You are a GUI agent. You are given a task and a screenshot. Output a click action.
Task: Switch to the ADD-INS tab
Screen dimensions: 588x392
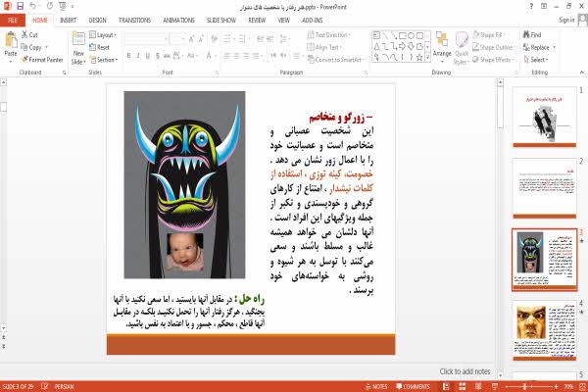[312, 21]
